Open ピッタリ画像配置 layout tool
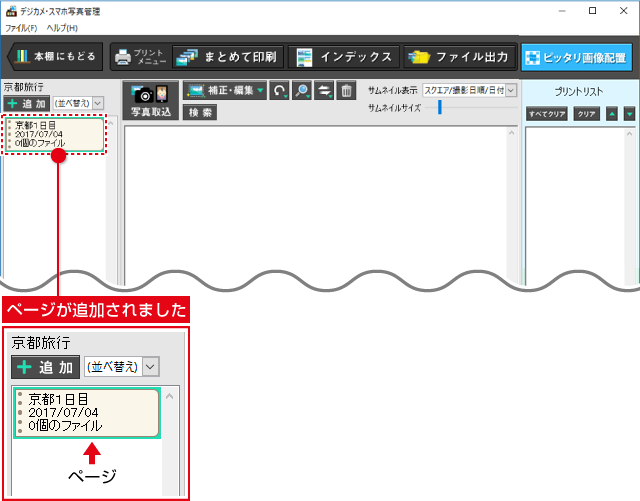 click(577, 57)
